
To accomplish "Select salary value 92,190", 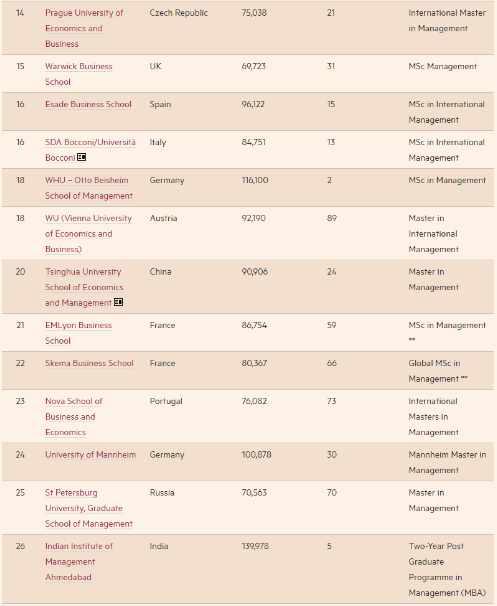I will [x=254, y=218].
